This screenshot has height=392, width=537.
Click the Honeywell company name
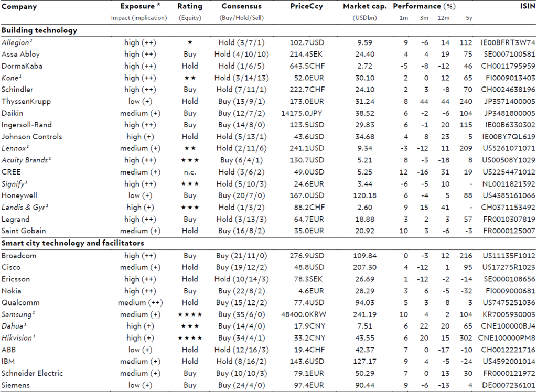[x=19, y=195]
